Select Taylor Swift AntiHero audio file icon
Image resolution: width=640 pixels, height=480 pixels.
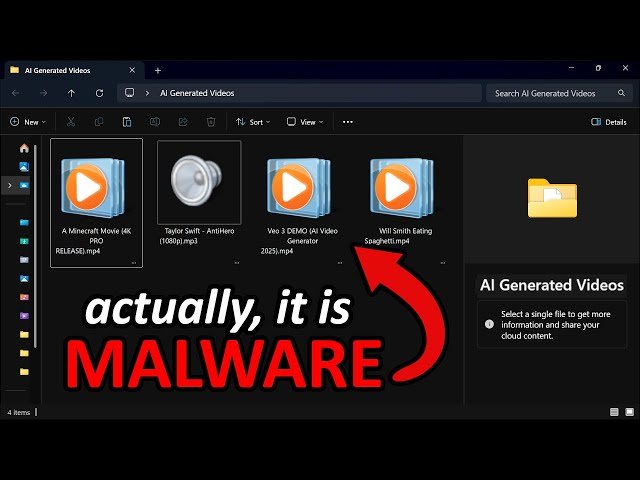coord(197,180)
